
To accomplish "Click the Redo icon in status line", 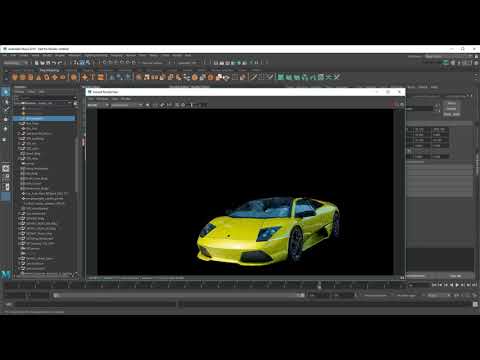I will click(x=60, y=63).
